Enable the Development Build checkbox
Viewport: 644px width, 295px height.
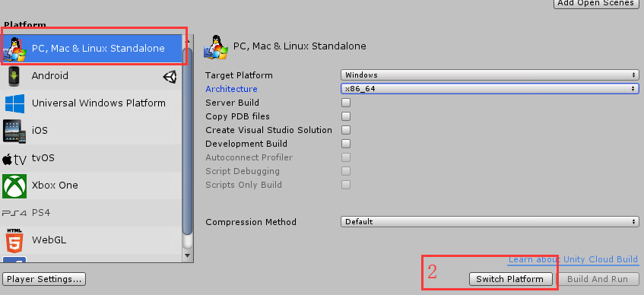pyautogui.click(x=346, y=144)
